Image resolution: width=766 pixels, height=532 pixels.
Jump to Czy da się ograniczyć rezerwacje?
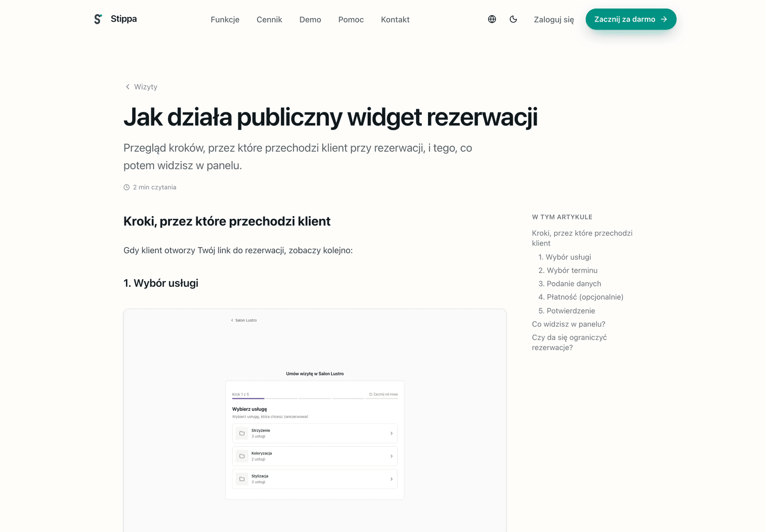pos(569,342)
